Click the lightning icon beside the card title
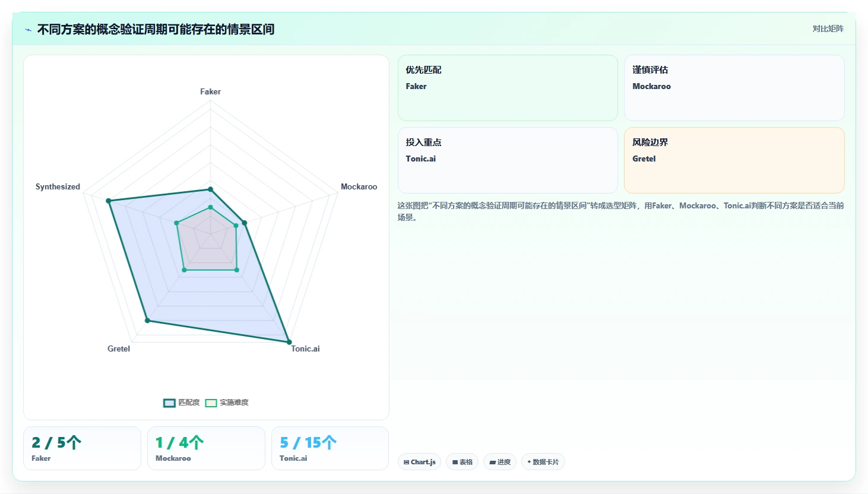868x494 pixels. point(28,30)
